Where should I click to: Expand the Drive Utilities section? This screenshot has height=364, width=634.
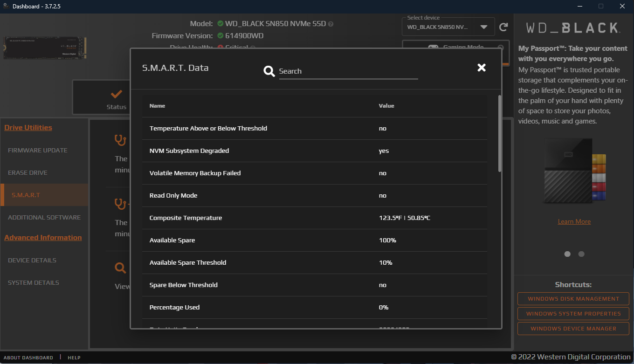point(28,128)
